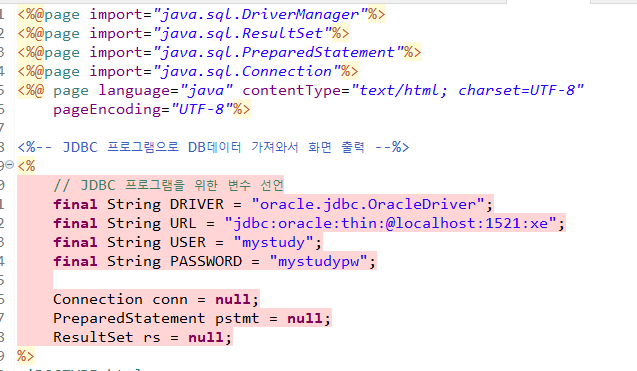Click the text "java.sql.Connection"
The width and height of the screenshot is (637, 371).
pyautogui.click(x=246, y=72)
